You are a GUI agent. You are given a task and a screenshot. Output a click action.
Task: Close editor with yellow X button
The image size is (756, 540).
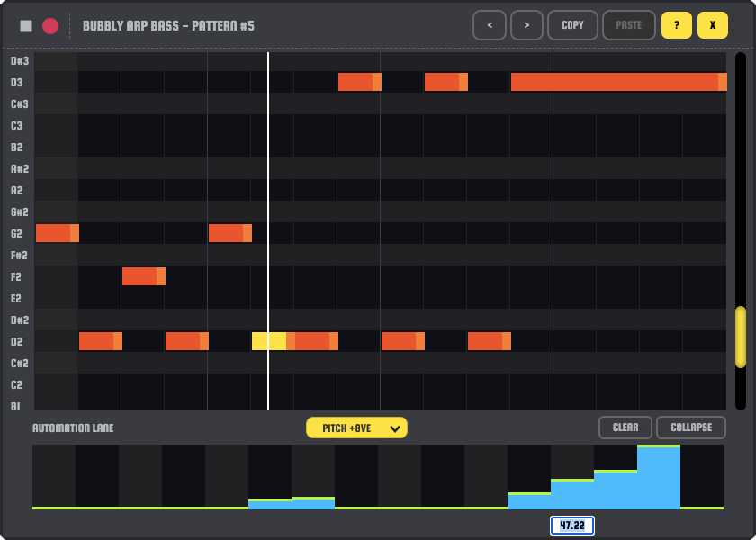pos(713,25)
